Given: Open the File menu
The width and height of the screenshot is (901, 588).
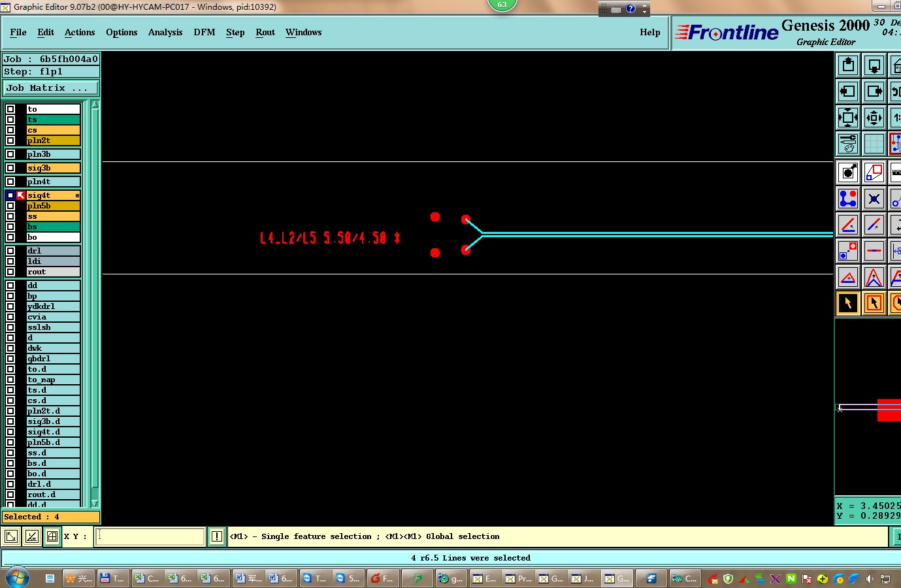Looking at the screenshot, I should tap(18, 32).
